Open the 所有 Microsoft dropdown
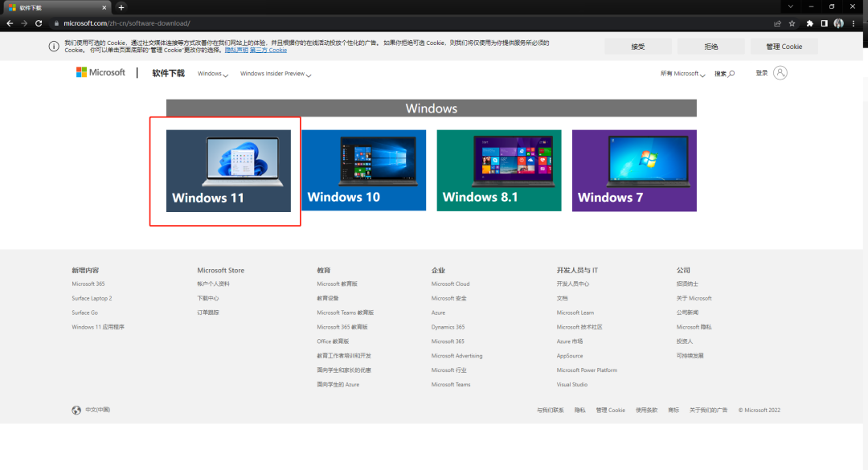Viewport: 868px width, 470px height. (x=680, y=72)
